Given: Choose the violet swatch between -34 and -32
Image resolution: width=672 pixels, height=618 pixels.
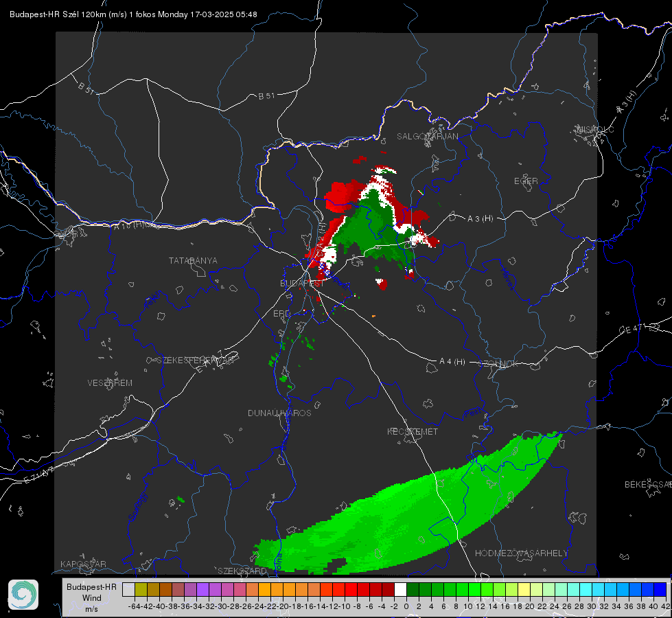Looking at the screenshot, I should click(202, 590).
